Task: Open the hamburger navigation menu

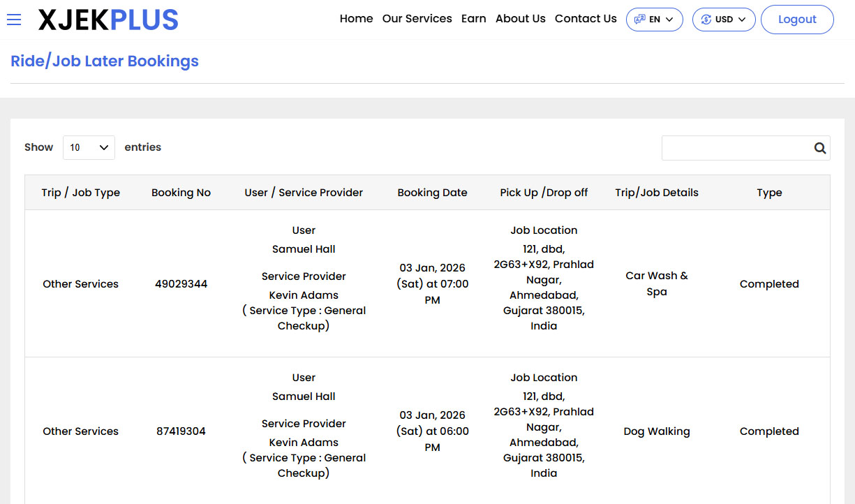Action: (x=14, y=19)
